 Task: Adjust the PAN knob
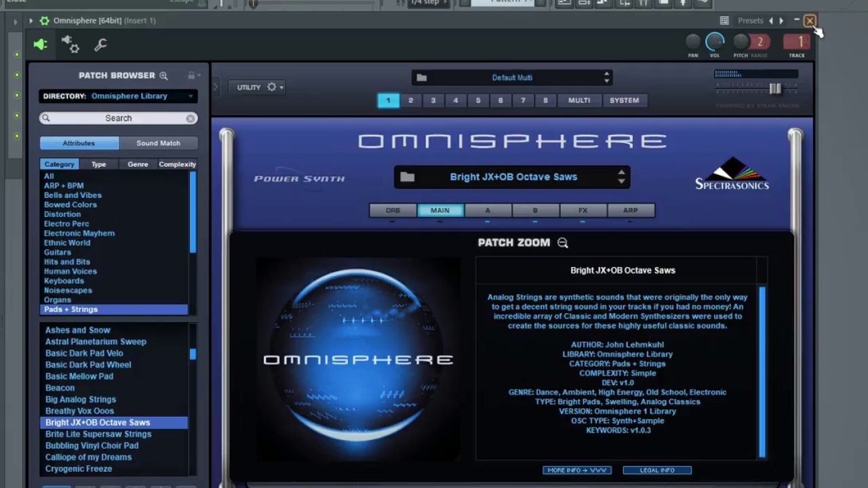(693, 42)
